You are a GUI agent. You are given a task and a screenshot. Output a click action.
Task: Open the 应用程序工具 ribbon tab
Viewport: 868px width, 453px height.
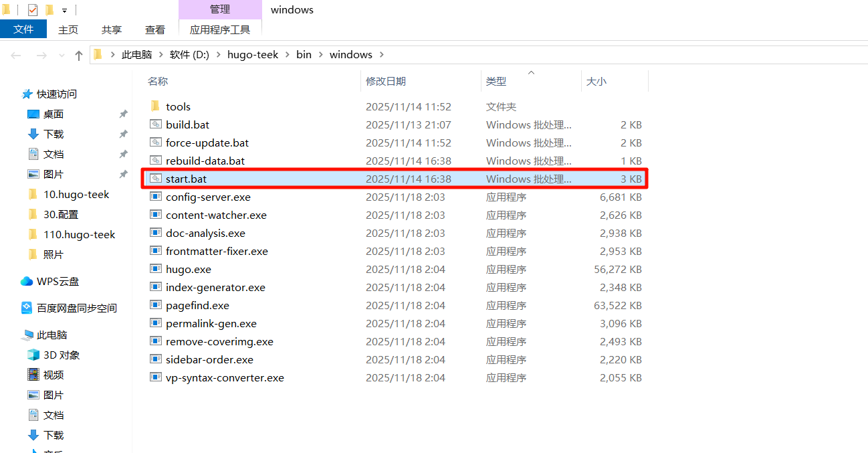point(220,29)
